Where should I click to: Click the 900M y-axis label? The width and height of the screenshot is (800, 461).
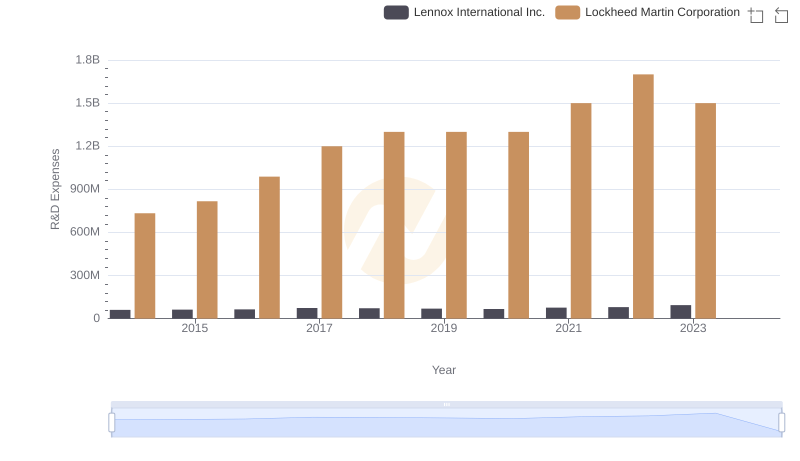(x=85, y=189)
